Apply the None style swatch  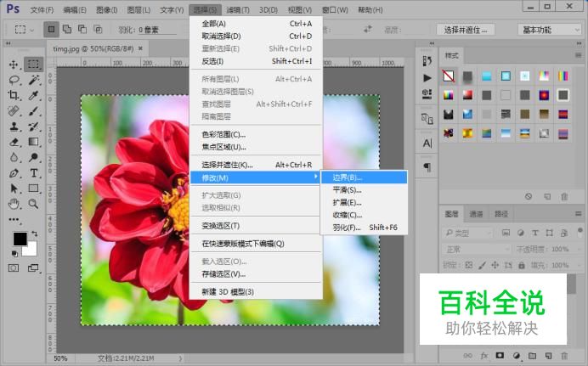(449, 76)
